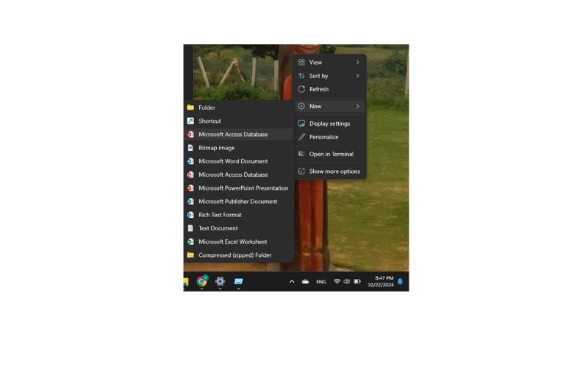Open the clock showing 8:47 PM
588x368 pixels.
click(x=380, y=282)
